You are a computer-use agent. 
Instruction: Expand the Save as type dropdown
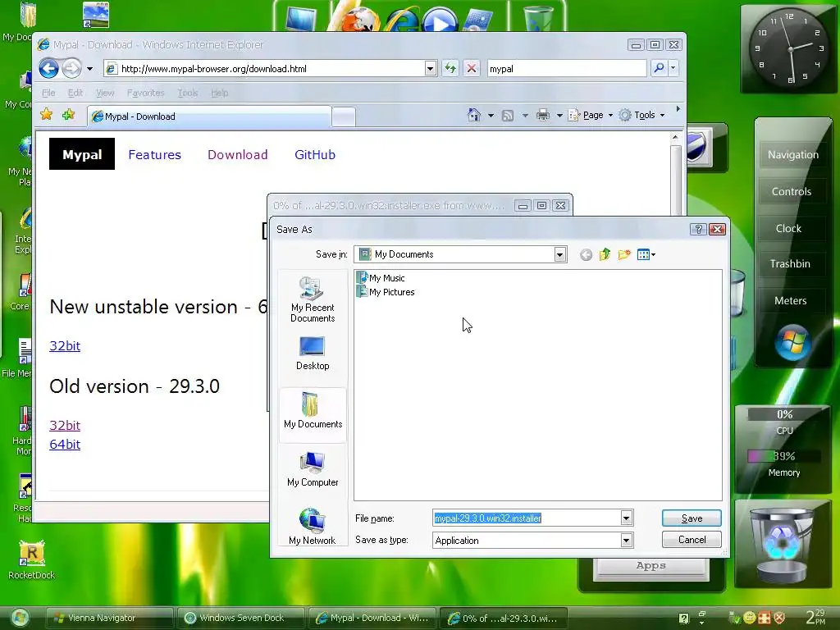point(626,540)
